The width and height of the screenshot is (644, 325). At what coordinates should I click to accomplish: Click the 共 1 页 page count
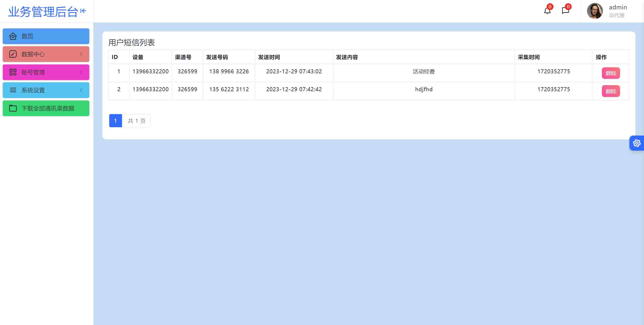(x=137, y=121)
